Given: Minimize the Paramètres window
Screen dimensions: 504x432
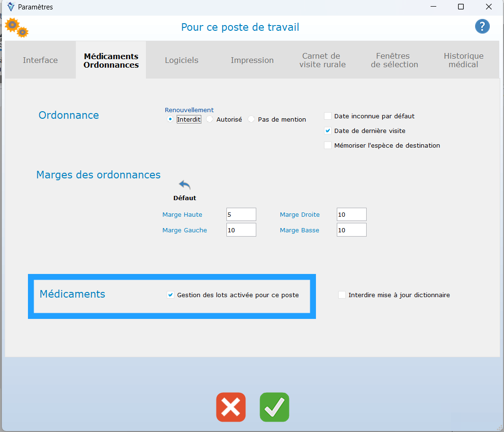Looking at the screenshot, I should (433, 7).
